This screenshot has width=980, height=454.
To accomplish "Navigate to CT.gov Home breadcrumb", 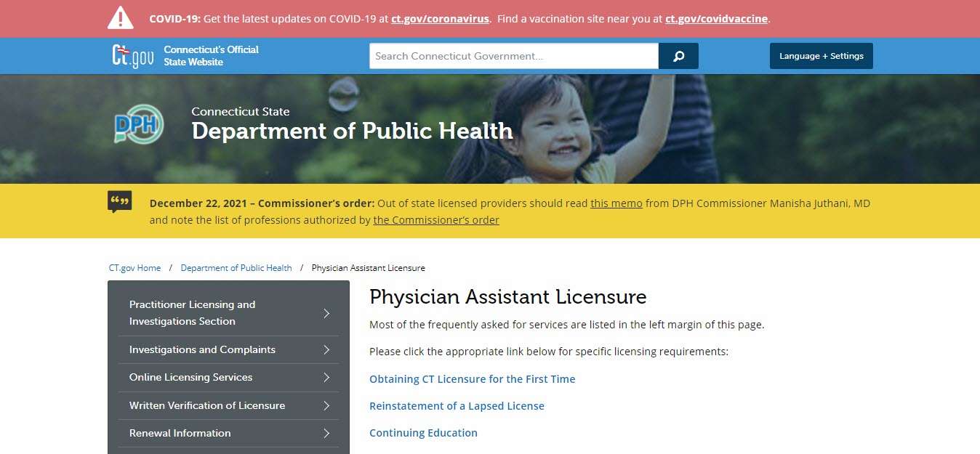I will (134, 267).
